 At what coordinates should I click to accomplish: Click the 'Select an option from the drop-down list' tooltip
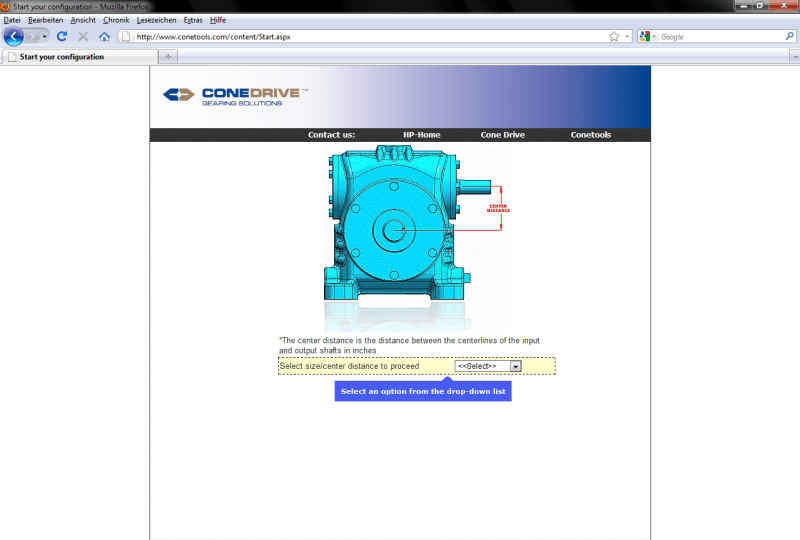pos(423,391)
